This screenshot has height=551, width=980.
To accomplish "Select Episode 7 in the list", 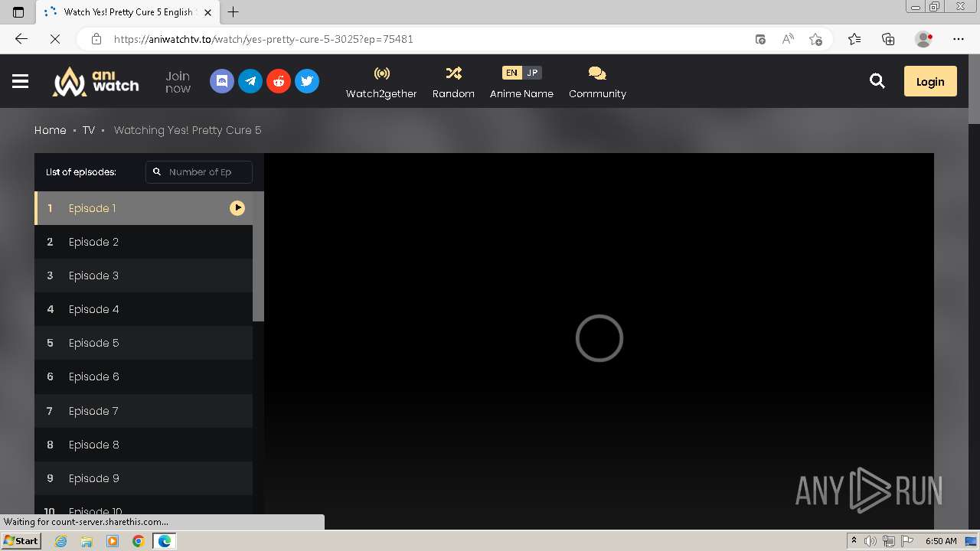I will click(144, 411).
